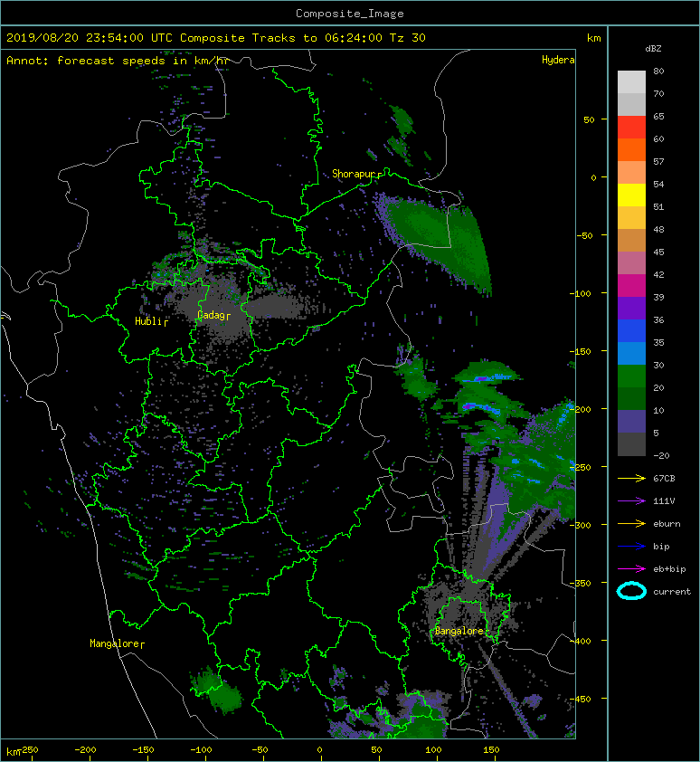The height and width of the screenshot is (762, 700).
Task: Click the 'Annot: forecast speeds in km/hr' text
Action: [118, 61]
